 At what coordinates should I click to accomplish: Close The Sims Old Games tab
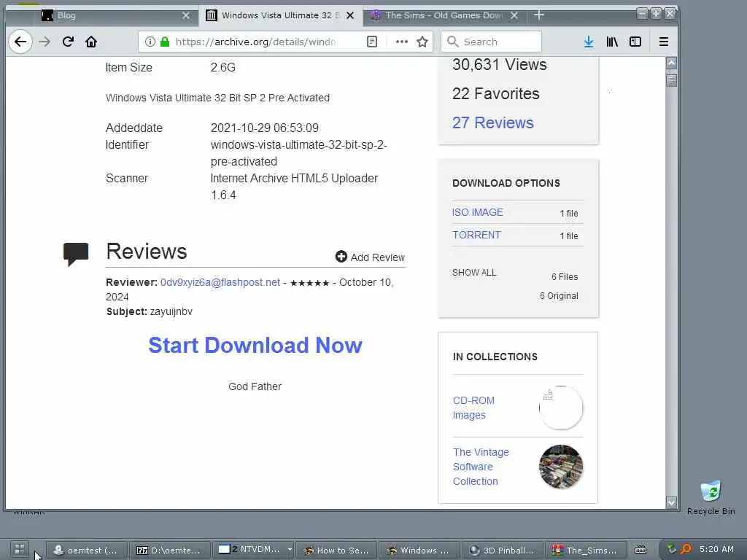pos(514,15)
